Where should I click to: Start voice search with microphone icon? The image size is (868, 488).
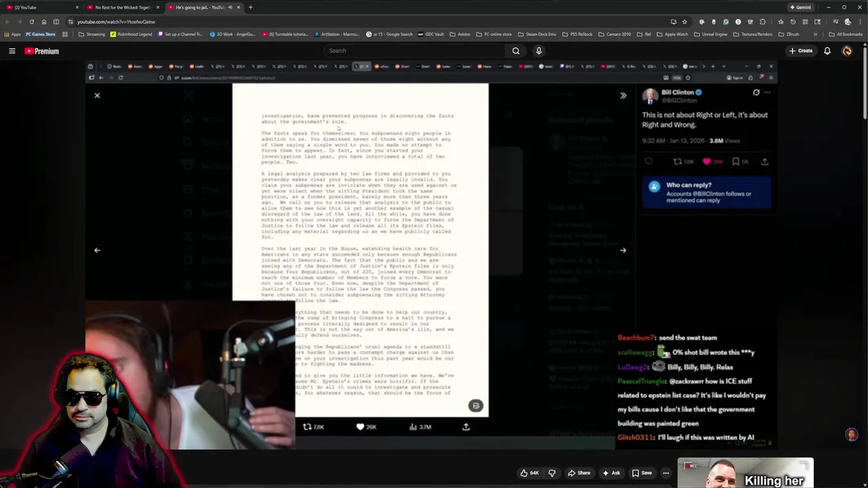pos(538,51)
